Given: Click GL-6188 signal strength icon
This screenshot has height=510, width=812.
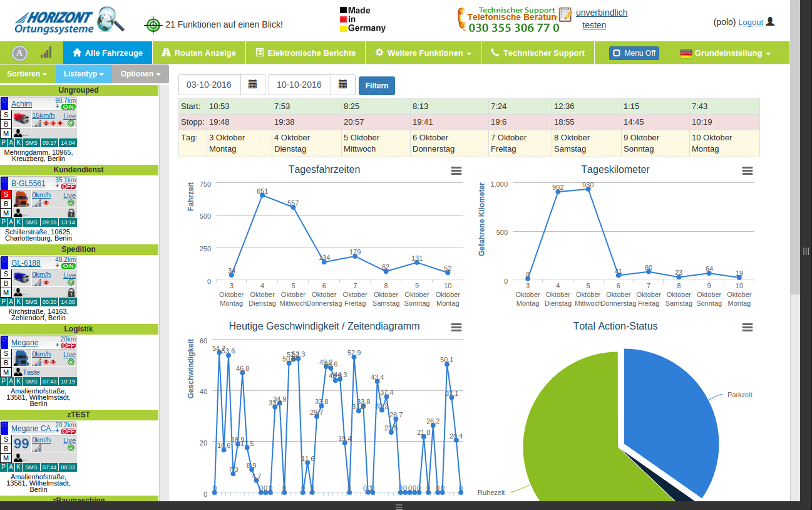Looking at the screenshot, I should pyautogui.click(x=37, y=283).
